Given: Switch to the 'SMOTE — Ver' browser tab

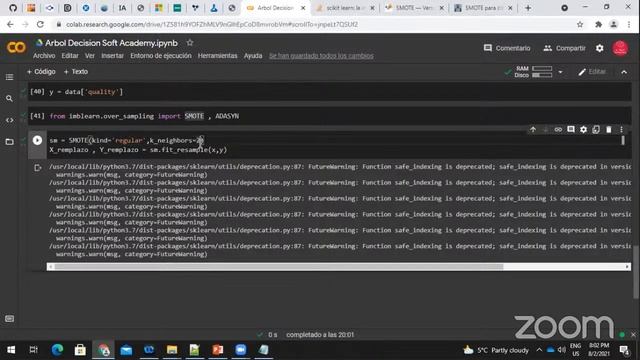Looking at the screenshot, I should click(414, 8).
